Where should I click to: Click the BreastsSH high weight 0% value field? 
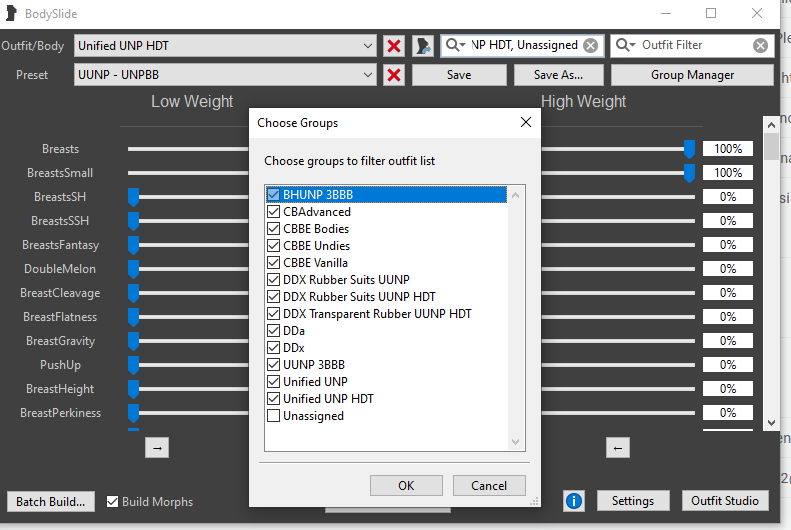point(728,197)
